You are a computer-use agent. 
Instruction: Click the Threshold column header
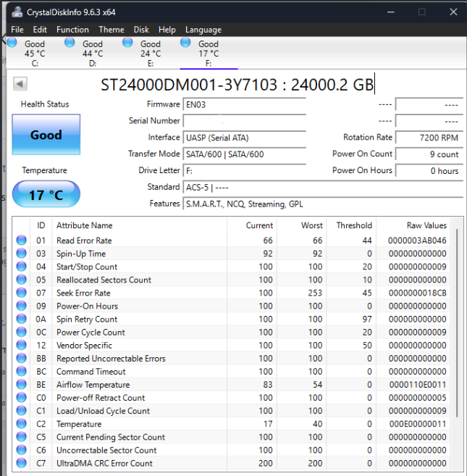click(x=351, y=225)
